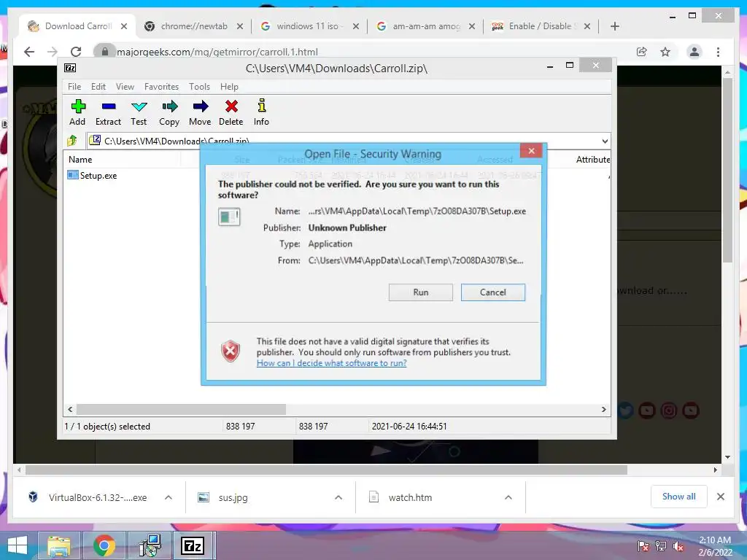This screenshot has height=560, width=747.
Task: Click the Test toolbar icon in 7-Zip
Action: point(139,112)
